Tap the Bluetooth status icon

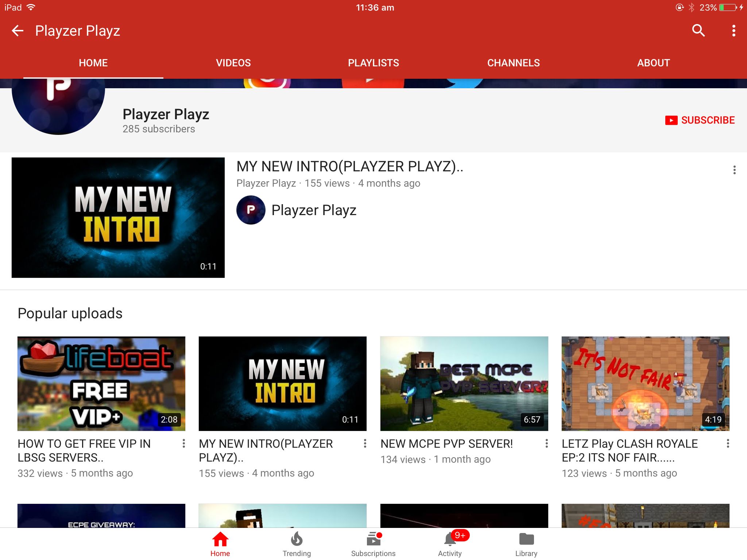click(691, 7)
